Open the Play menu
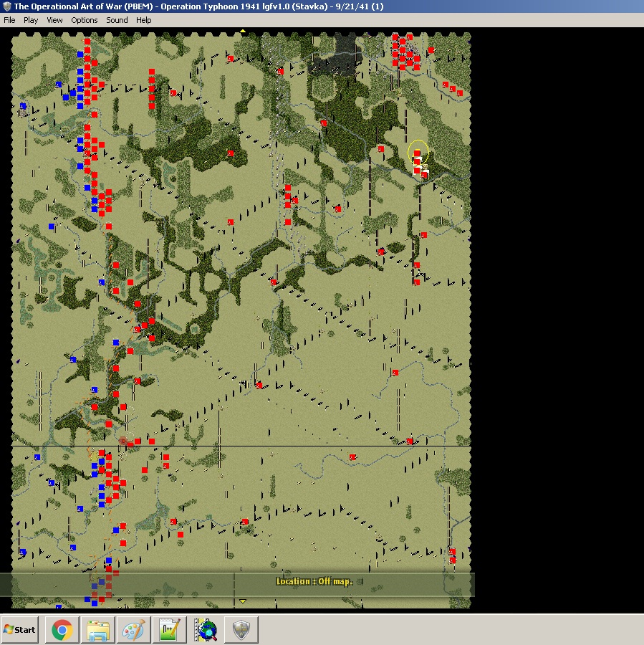Image resolution: width=644 pixels, height=645 pixels. [x=31, y=20]
